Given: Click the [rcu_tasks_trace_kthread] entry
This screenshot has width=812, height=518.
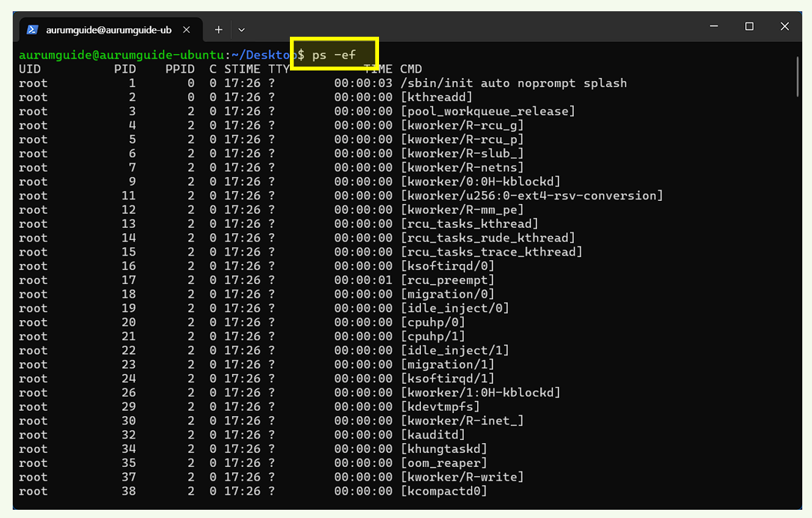Looking at the screenshot, I should tap(491, 252).
